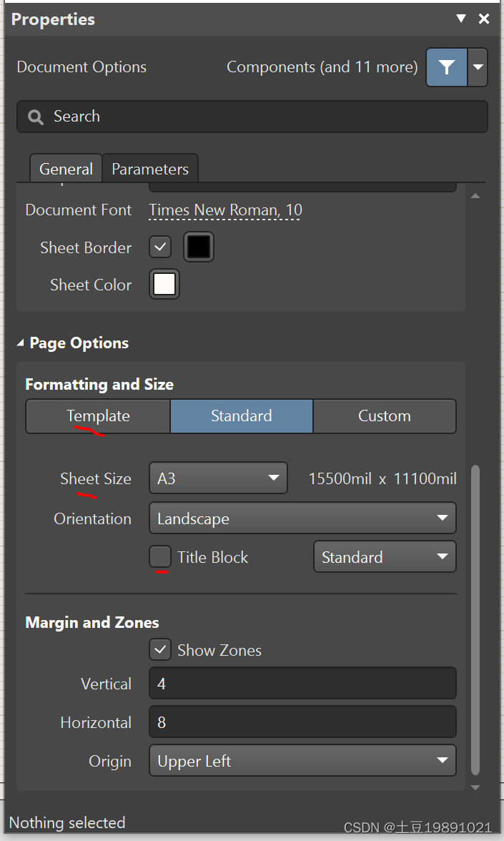Click the Properties panel options arrow

461,19
